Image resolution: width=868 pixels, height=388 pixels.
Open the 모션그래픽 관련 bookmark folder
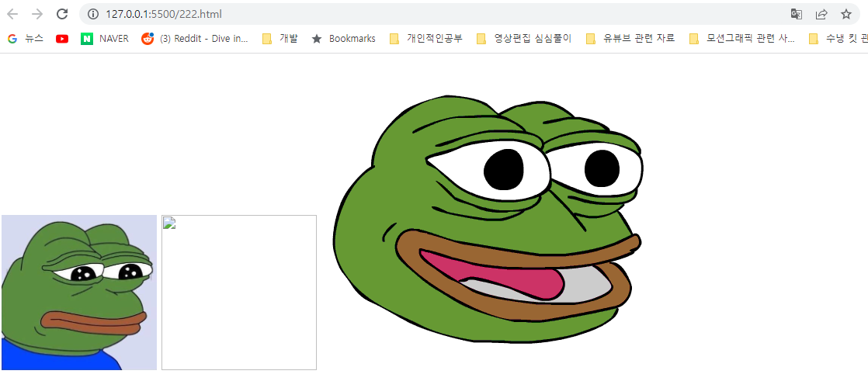(x=741, y=38)
